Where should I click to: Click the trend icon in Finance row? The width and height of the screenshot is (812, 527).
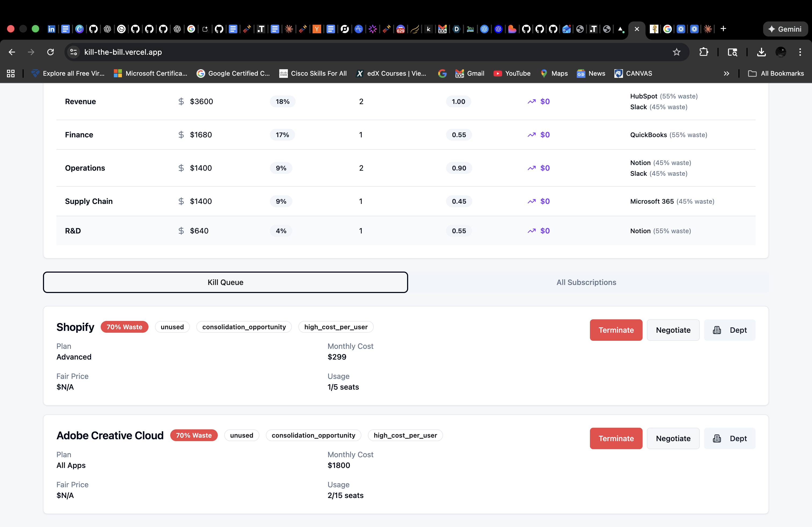click(x=531, y=135)
